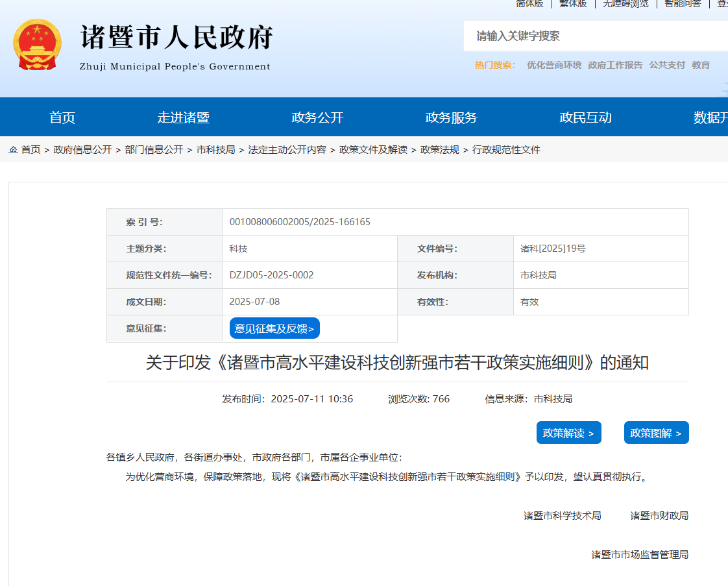Image resolution: width=728 pixels, height=586 pixels.
Task: Open the 政策解读 policy interpretation page
Action: 568,432
